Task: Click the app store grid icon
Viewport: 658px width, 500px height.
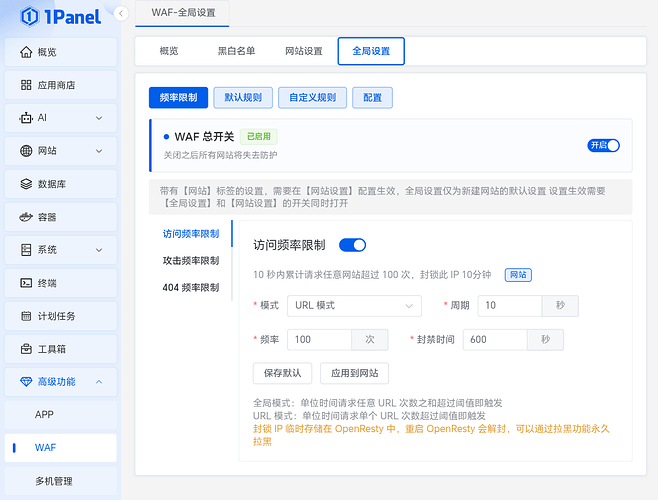Action: point(26,85)
